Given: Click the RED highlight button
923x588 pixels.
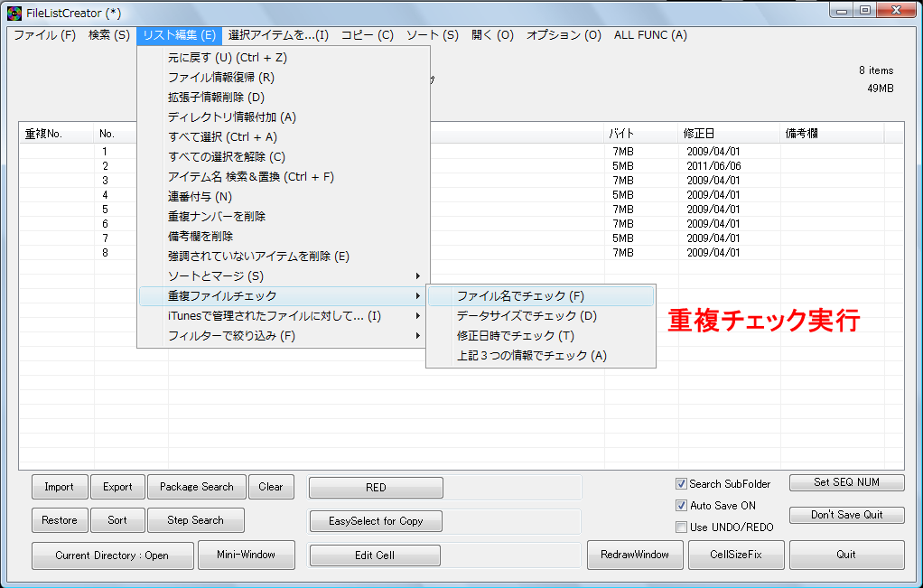Looking at the screenshot, I should (x=375, y=487).
